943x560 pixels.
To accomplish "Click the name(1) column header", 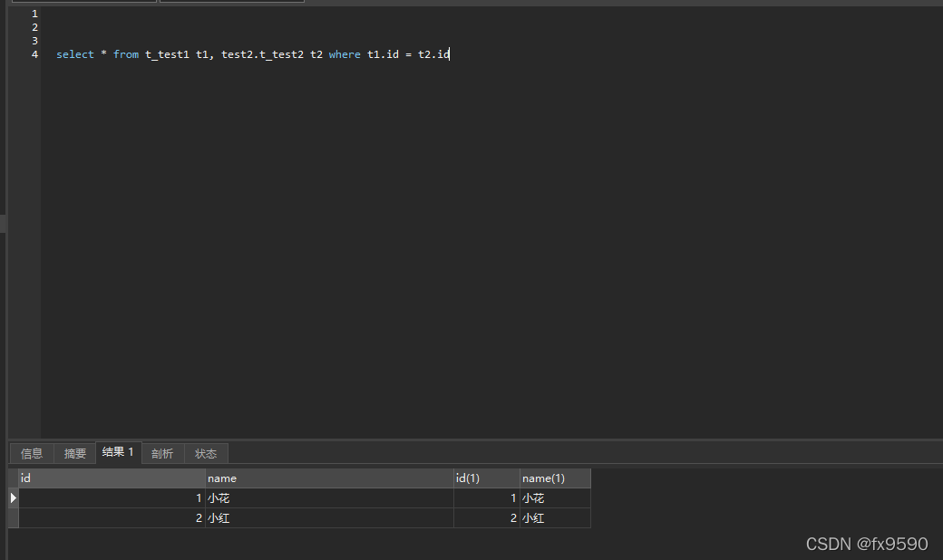I will [554, 478].
